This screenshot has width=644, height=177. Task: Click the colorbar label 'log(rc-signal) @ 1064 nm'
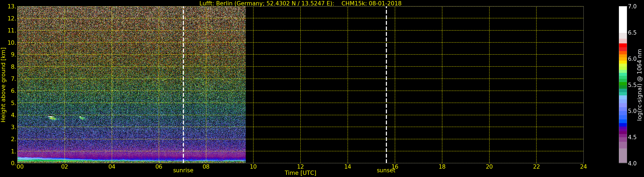[x=639, y=85]
